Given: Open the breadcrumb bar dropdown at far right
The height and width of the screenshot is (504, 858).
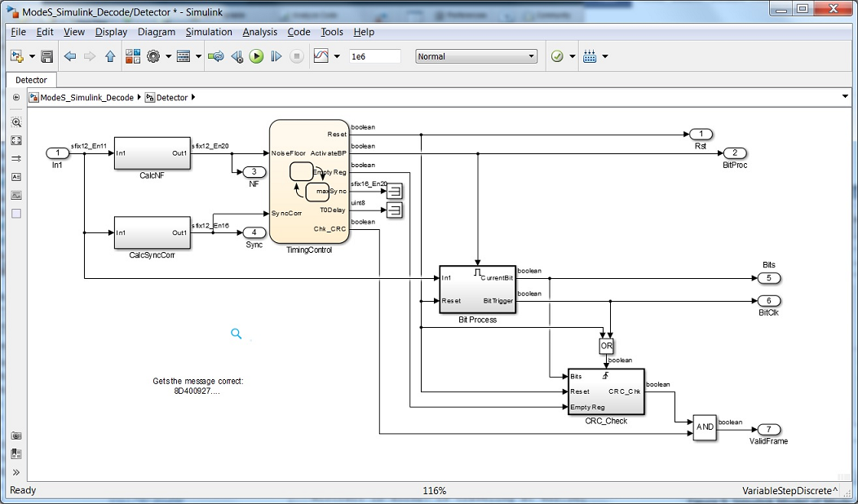Looking at the screenshot, I should click(x=846, y=97).
